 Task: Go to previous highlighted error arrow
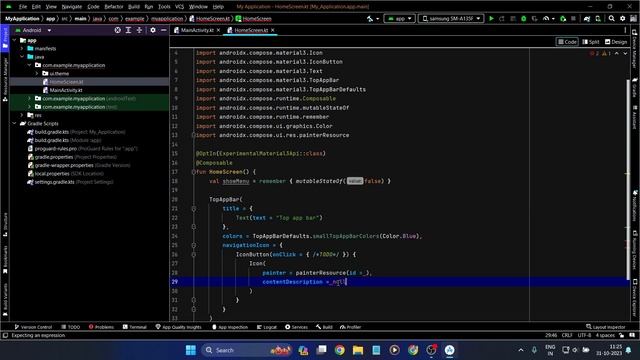click(x=617, y=53)
